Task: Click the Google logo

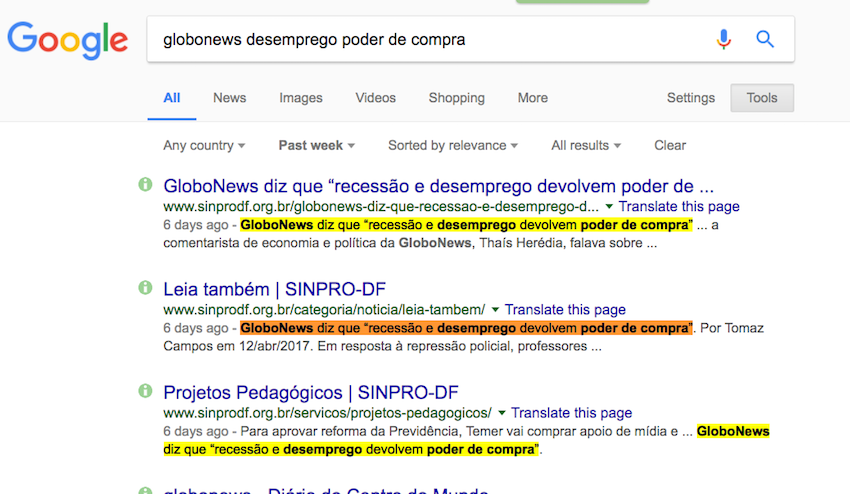Action: tap(68, 40)
